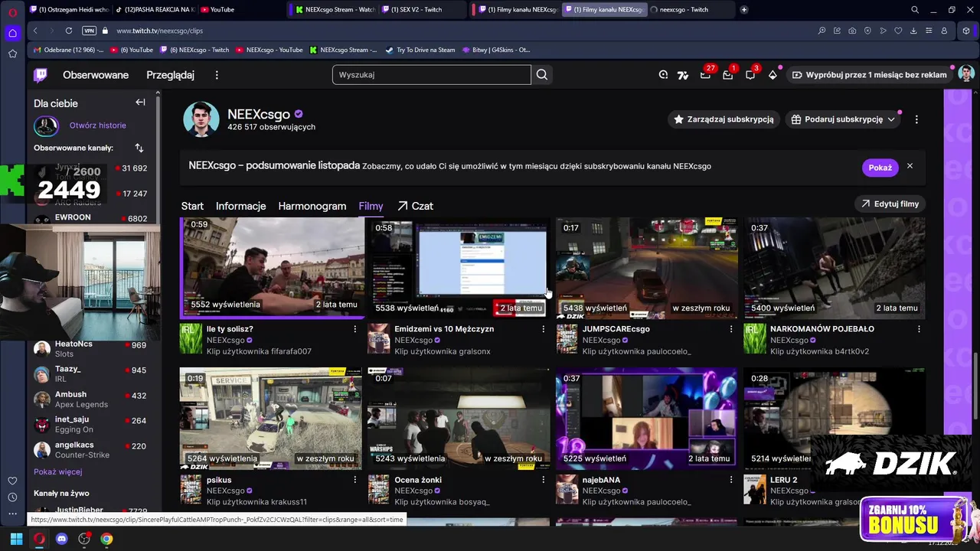
Task: Open Obserwowane in Twitch header
Action: 96,75
